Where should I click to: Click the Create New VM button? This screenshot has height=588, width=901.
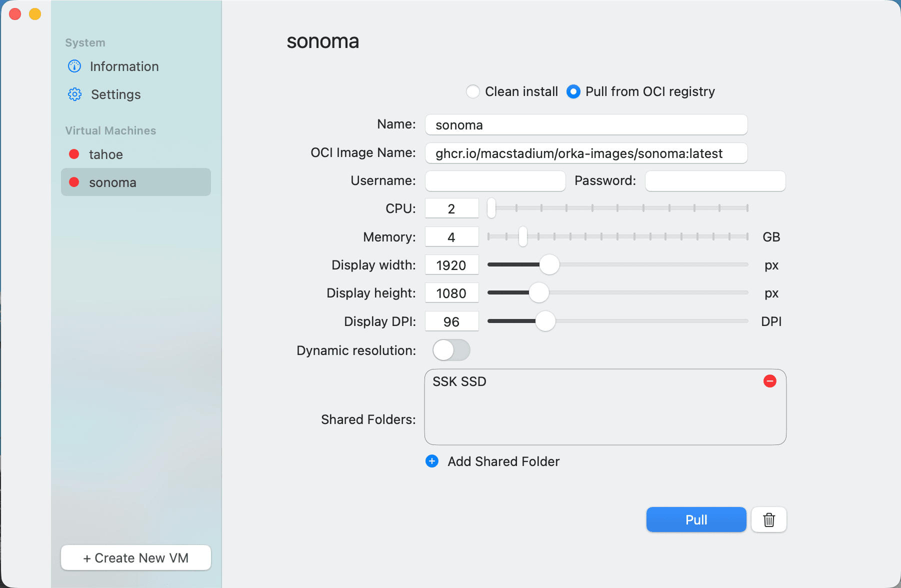point(136,557)
